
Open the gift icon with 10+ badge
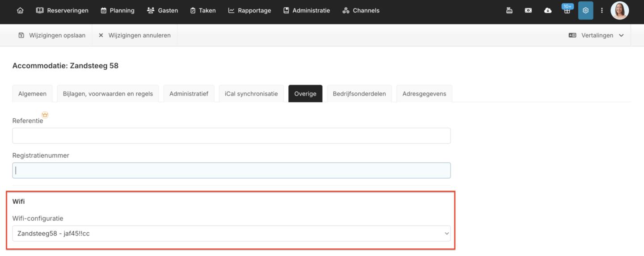(567, 10)
